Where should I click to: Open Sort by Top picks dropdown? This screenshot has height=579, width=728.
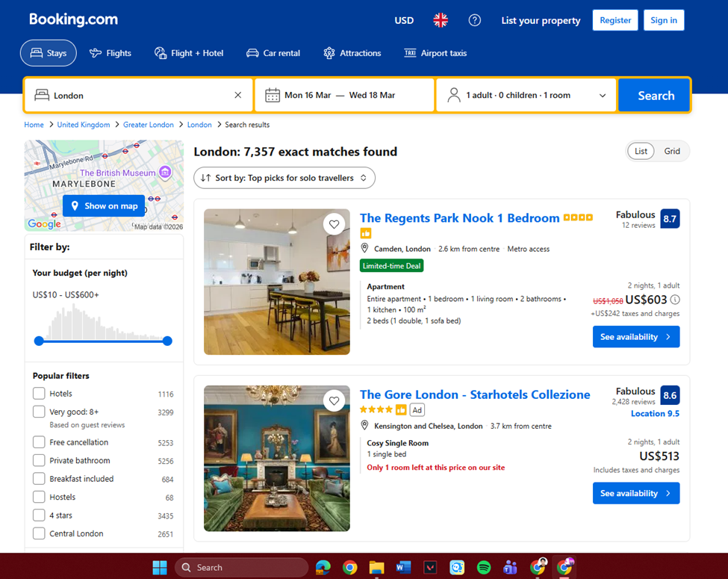[284, 178]
